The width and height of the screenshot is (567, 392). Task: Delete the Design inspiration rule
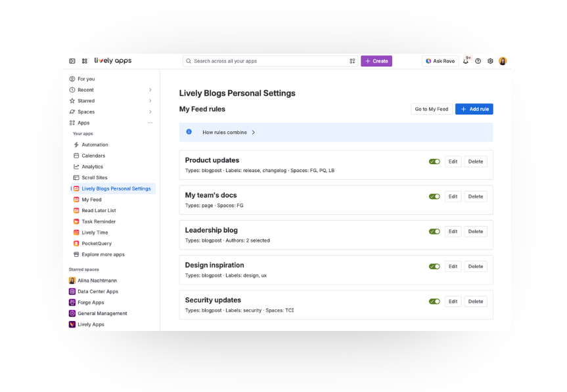click(476, 267)
